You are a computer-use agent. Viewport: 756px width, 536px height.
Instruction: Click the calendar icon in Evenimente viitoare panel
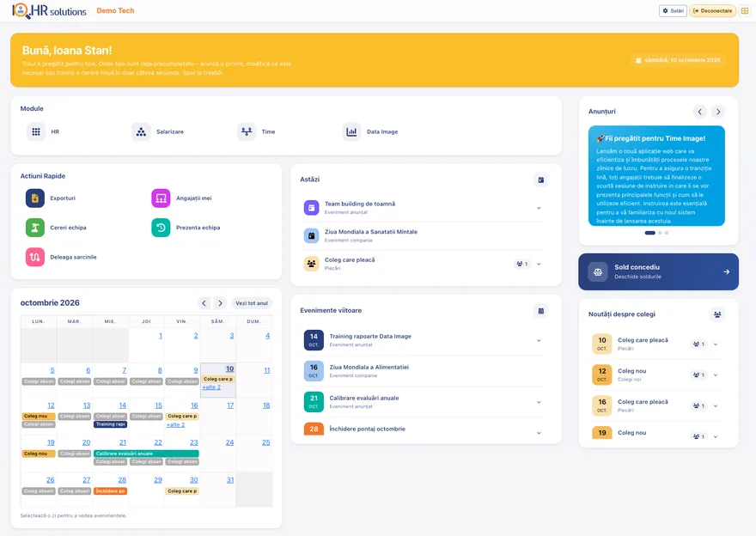pos(541,311)
